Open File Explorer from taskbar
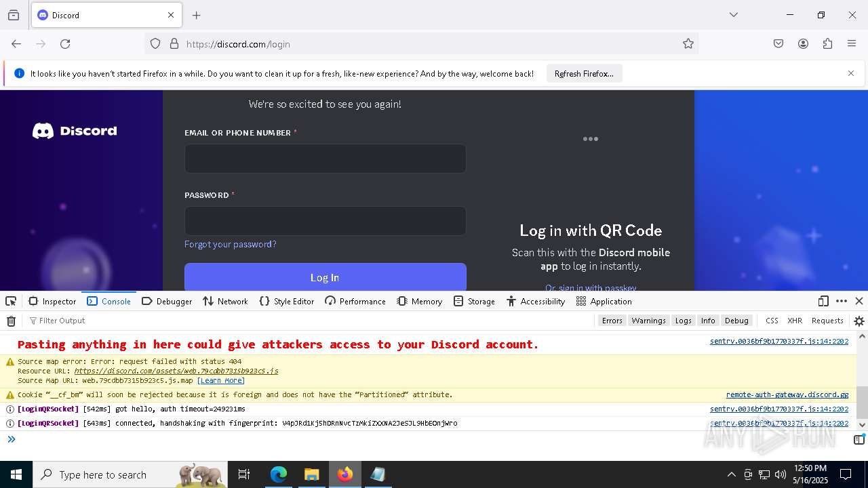Image resolution: width=868 pixels, height=488 pixels. pyautogui.click(x=311, y=474)
